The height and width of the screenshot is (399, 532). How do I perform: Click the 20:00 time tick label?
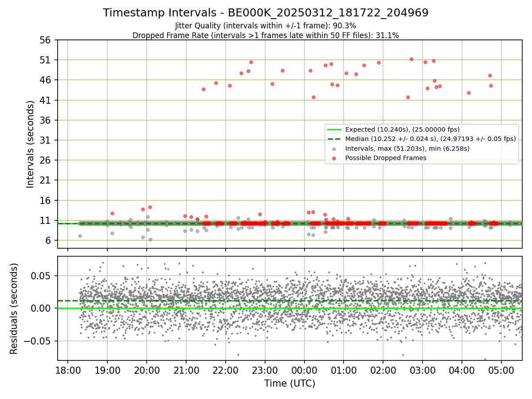click(x=147, y=370)
